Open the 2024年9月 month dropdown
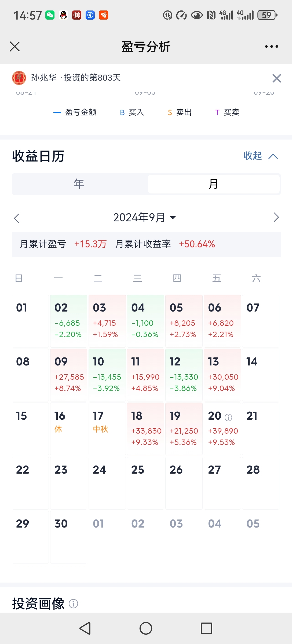 tap(144, 217)
